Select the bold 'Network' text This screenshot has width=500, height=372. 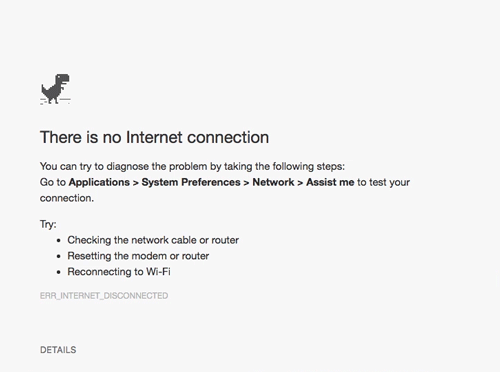[x=273, y=182]
